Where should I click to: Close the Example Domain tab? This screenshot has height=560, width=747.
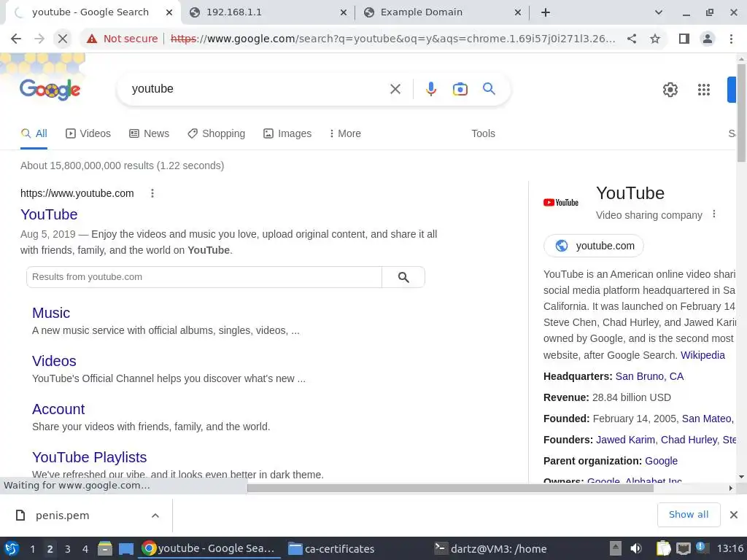[518, 13]
